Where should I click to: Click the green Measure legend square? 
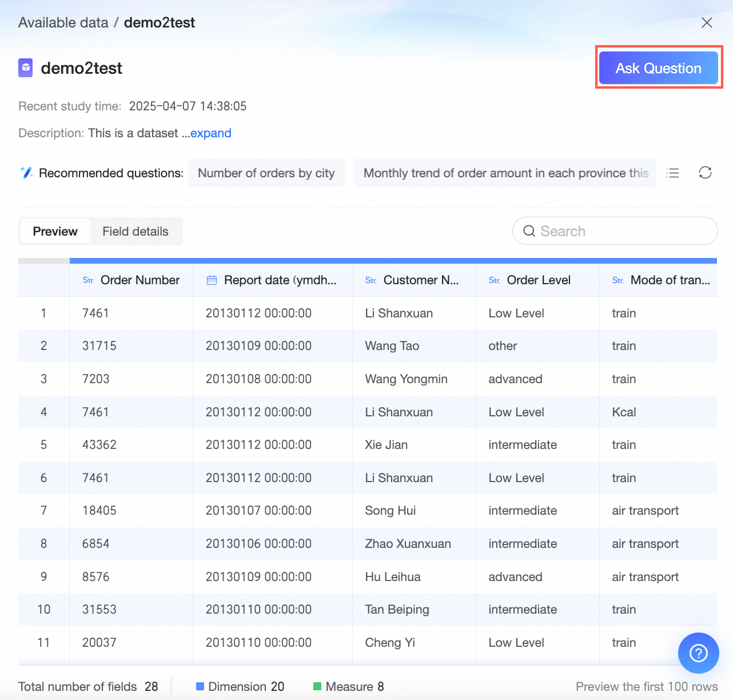(x=317, y=686)
